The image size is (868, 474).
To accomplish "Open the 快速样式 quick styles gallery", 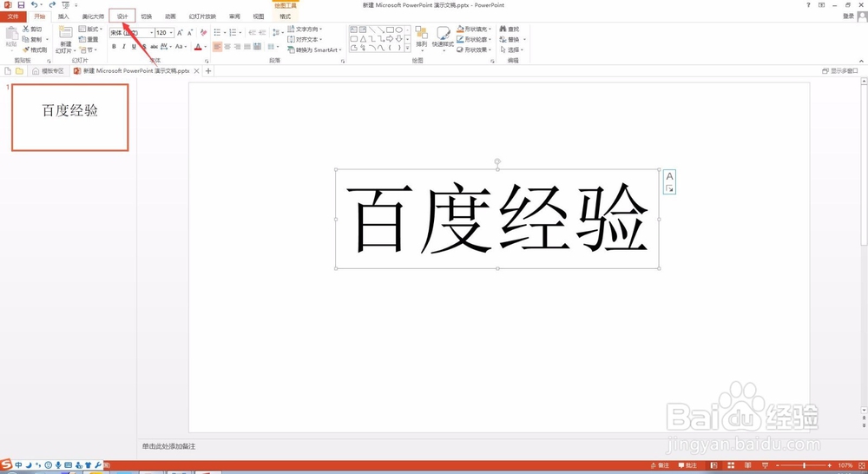I will pos(443,37).
